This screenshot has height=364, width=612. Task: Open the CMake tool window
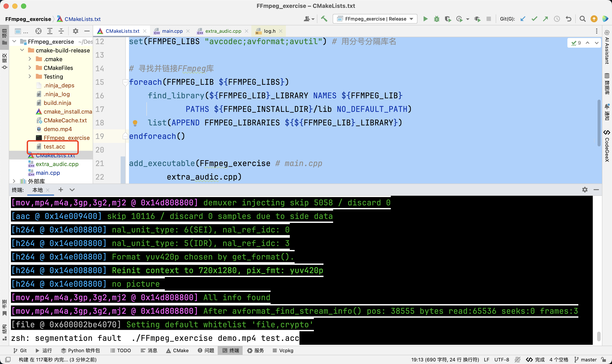[177, 350]
